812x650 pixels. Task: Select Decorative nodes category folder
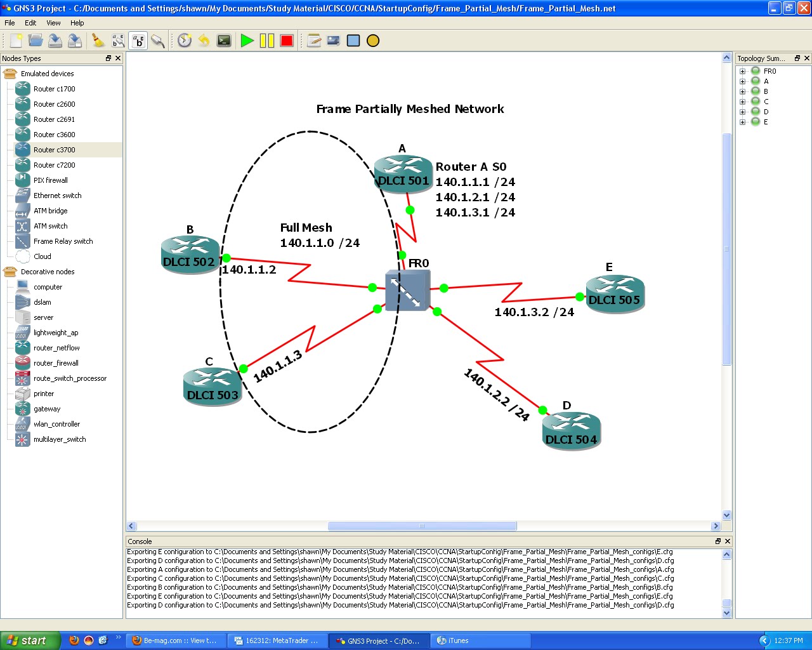[x=39, y=272]
